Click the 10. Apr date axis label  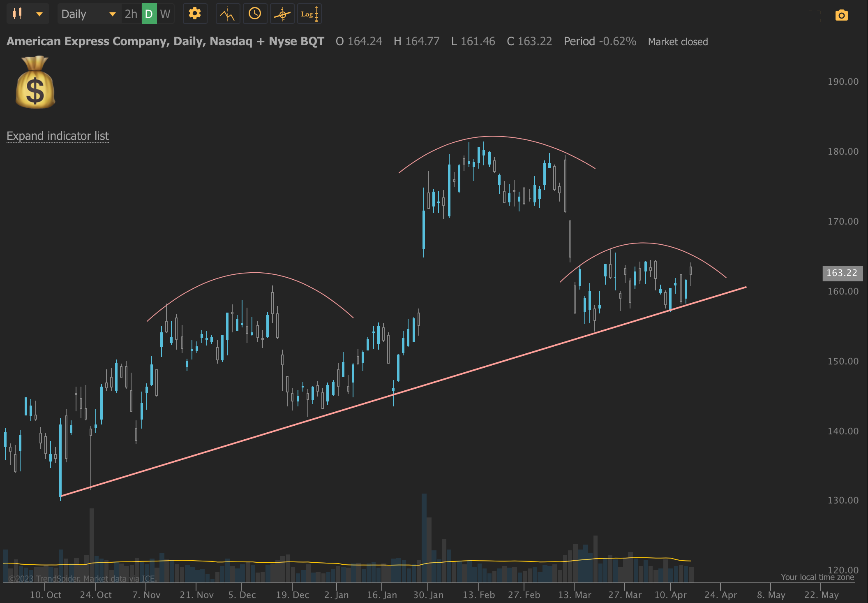[x=670, y=595]
